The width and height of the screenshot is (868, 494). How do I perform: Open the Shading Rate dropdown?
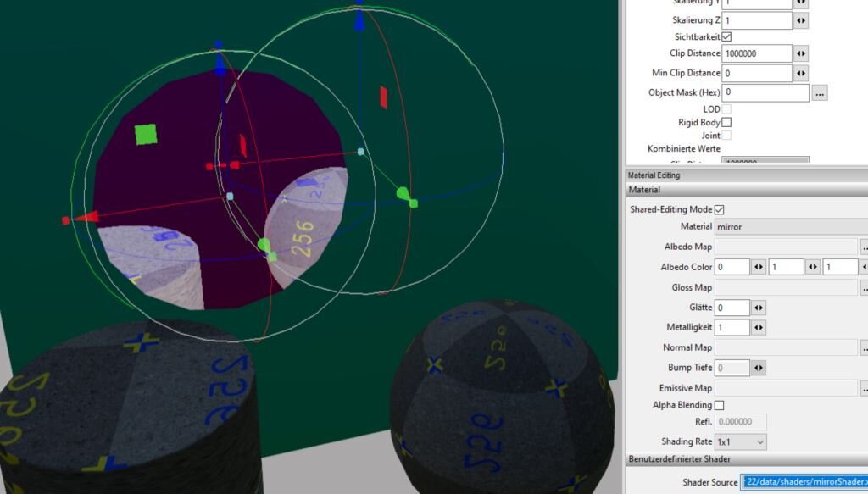tap(740, 441)
